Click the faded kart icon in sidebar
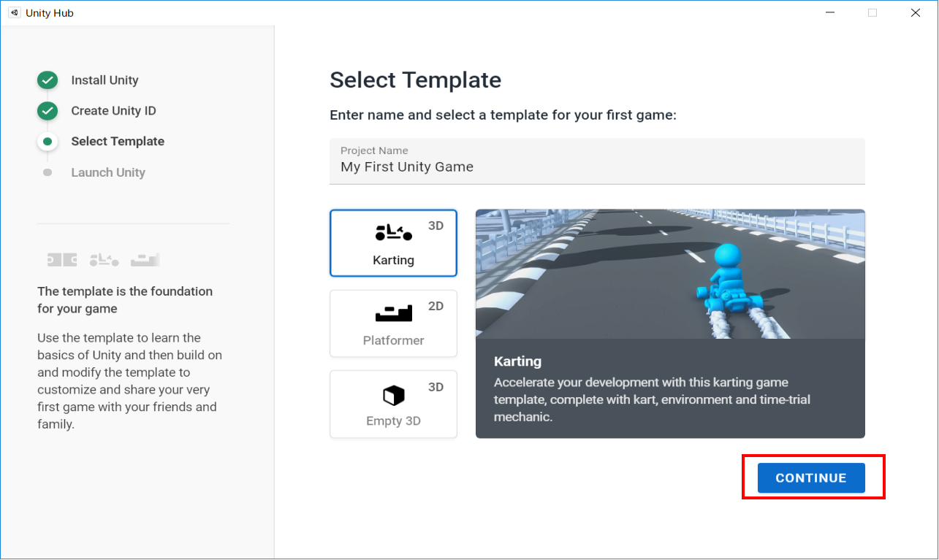 (104, 259)
